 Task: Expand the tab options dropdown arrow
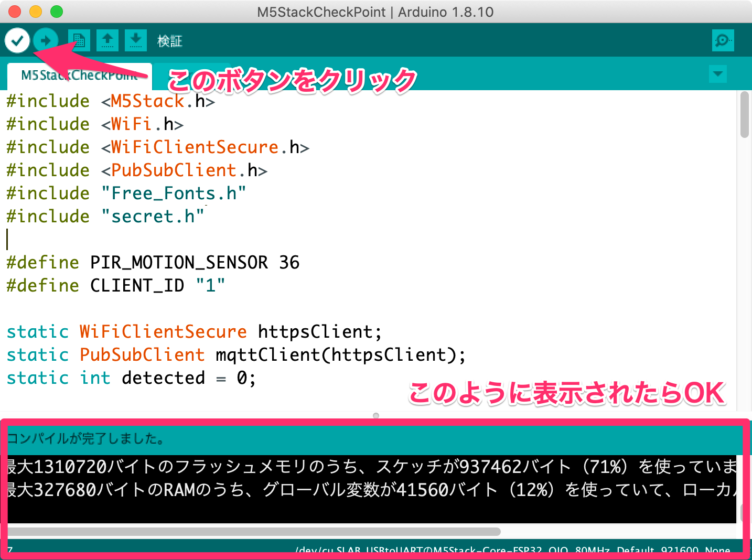(x=718, y=74)
